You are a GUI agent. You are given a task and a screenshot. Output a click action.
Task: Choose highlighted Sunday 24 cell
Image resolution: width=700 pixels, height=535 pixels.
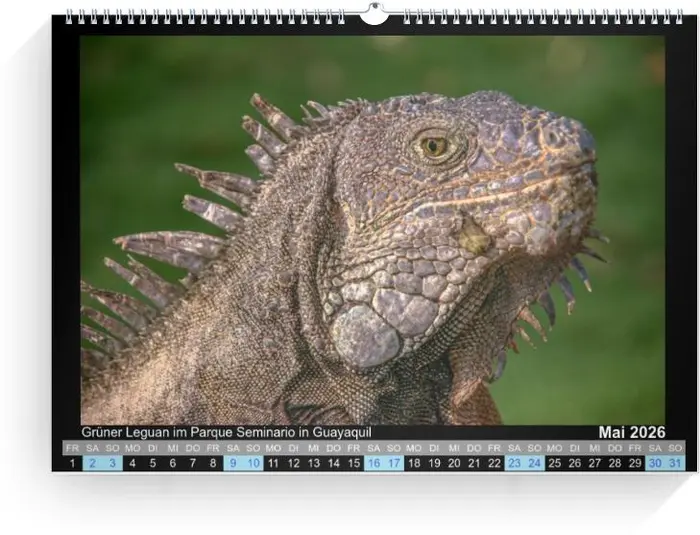(534, 463)
